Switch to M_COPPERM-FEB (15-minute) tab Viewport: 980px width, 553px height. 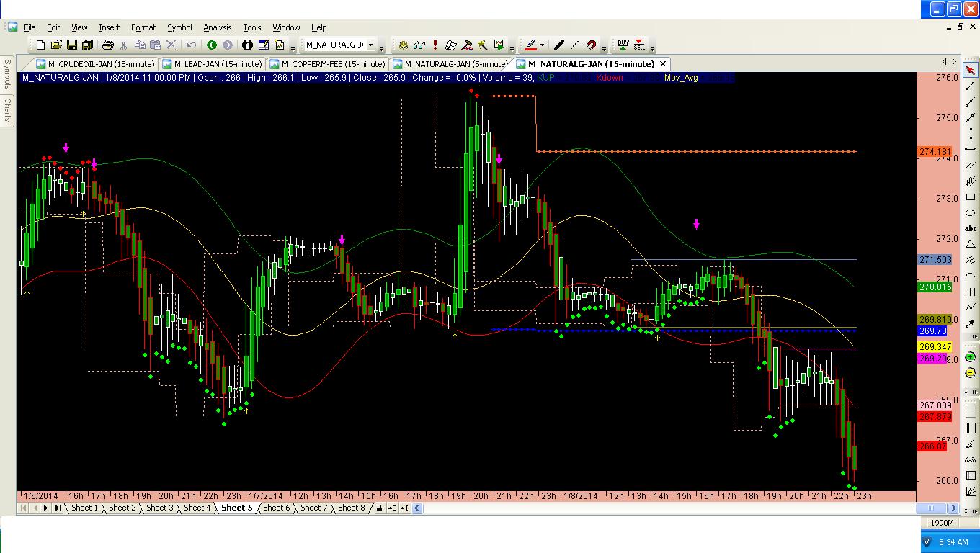(328, 64)
